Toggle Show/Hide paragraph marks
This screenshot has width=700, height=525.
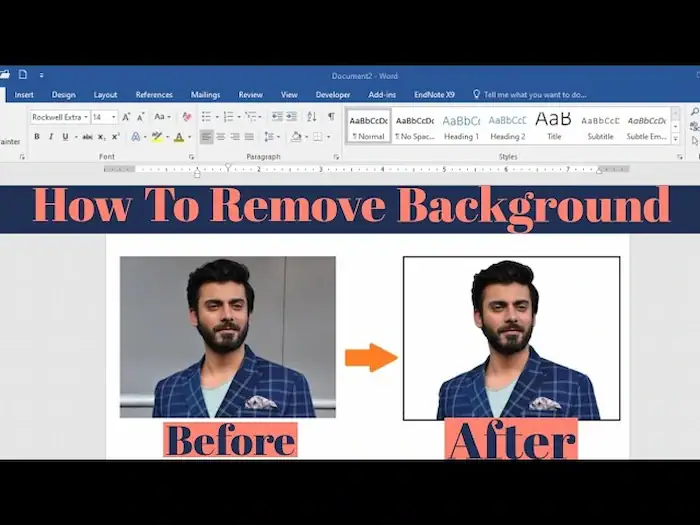click(331, 117)
